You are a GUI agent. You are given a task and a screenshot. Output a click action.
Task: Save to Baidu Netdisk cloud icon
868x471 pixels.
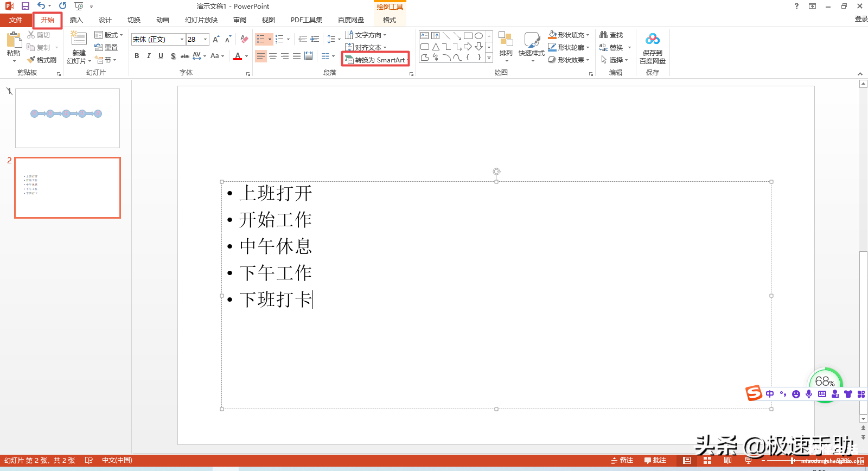click(x=653, y=39)
